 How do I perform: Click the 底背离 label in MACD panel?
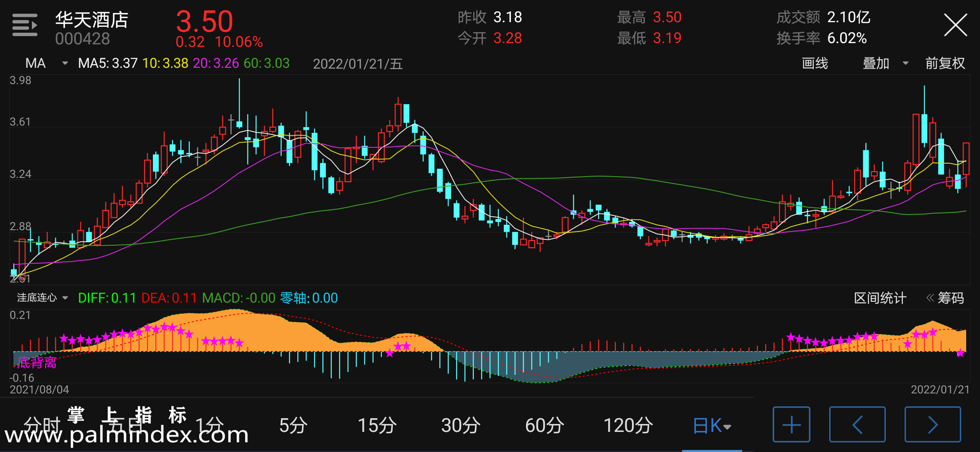point(37,362)
